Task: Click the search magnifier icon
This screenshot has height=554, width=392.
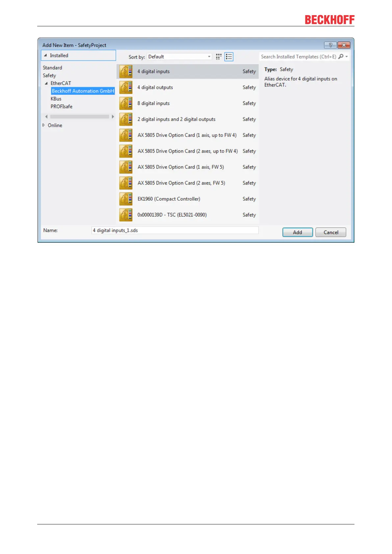Action: (341, 57)
